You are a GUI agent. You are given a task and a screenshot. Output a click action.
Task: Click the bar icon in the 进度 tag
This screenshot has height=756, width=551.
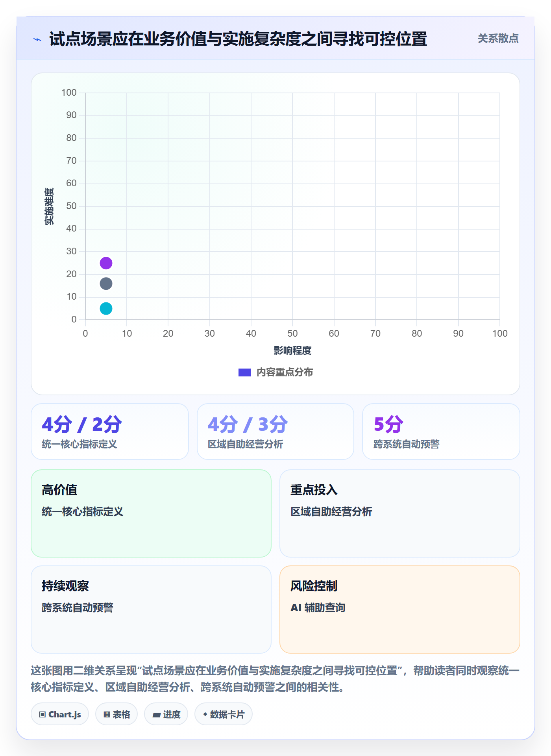pos(156,715)
